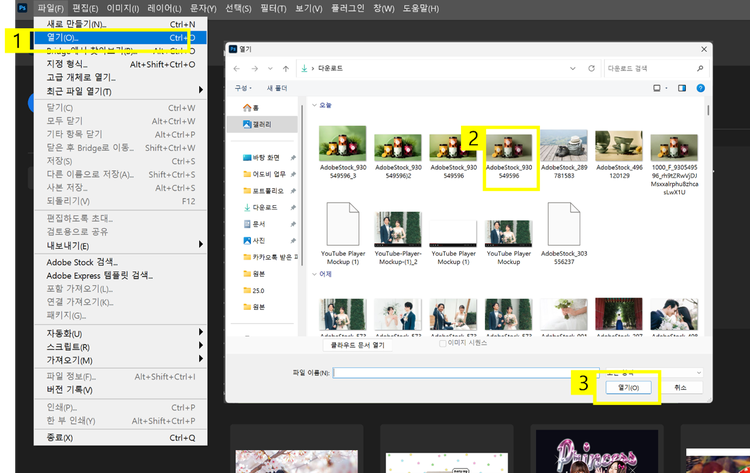Image resolution: width=750 pixels, height=473 pixels.
Task: Open the recent locations chevron beside forward arrow
Action: [270, 68]
